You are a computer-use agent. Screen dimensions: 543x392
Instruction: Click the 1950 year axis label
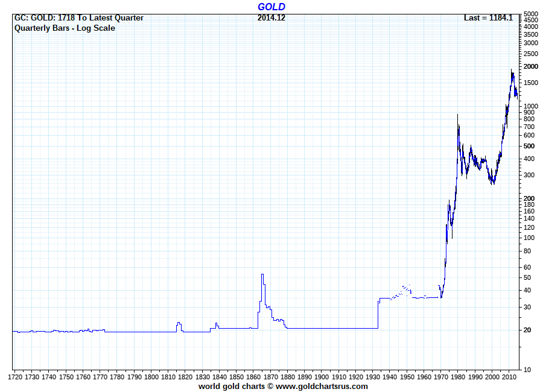tap(407, 377)
